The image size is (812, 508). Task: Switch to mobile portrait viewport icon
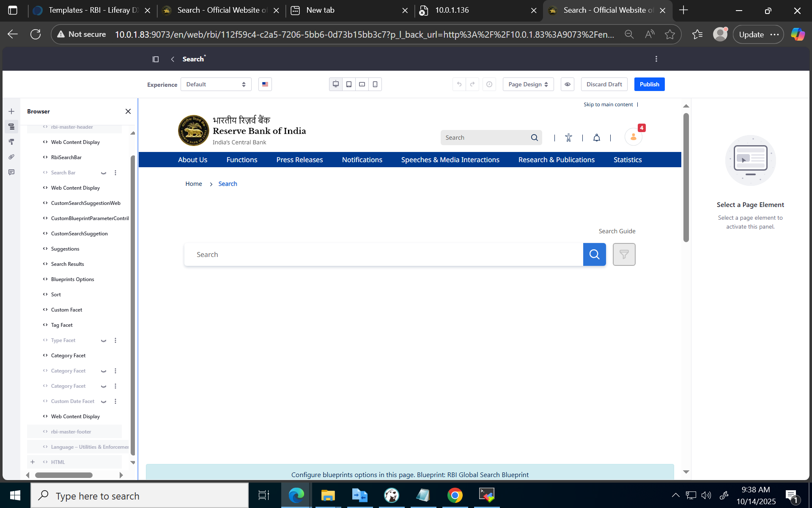375,84
